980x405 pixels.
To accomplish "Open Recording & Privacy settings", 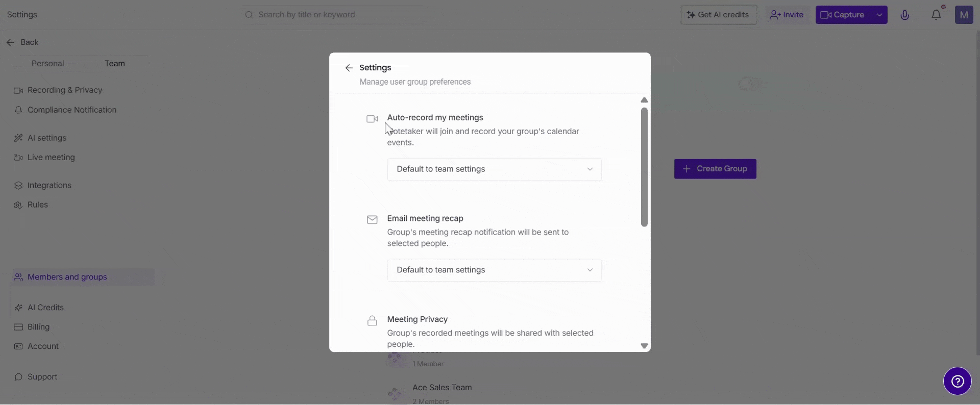I will pyautogui.click(x=65, y=90).
